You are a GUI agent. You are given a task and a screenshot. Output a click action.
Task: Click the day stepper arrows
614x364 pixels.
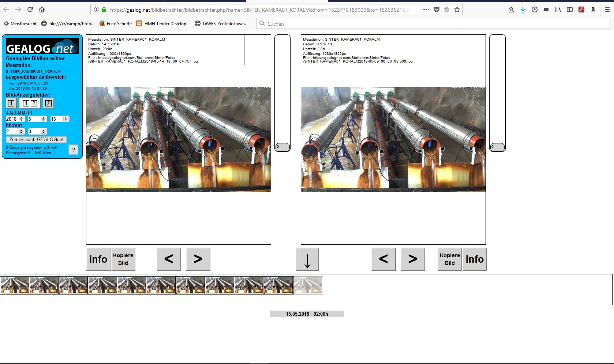pos(66,119)
